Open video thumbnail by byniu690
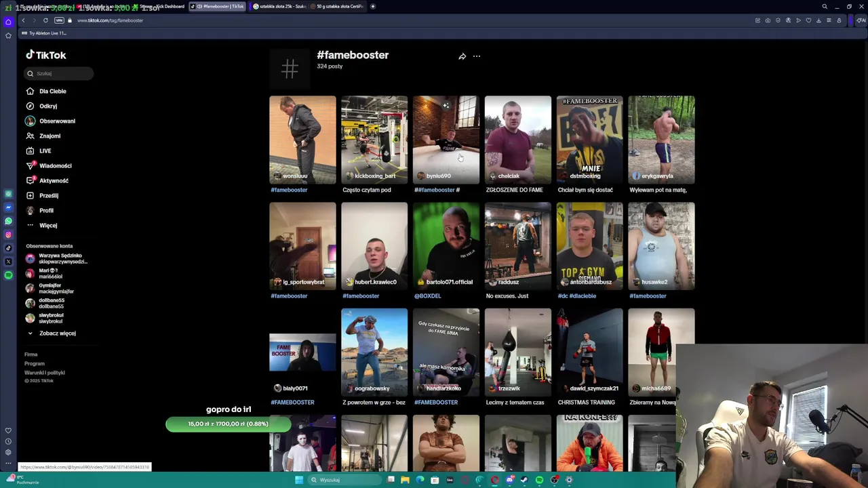 click(446, 139)
